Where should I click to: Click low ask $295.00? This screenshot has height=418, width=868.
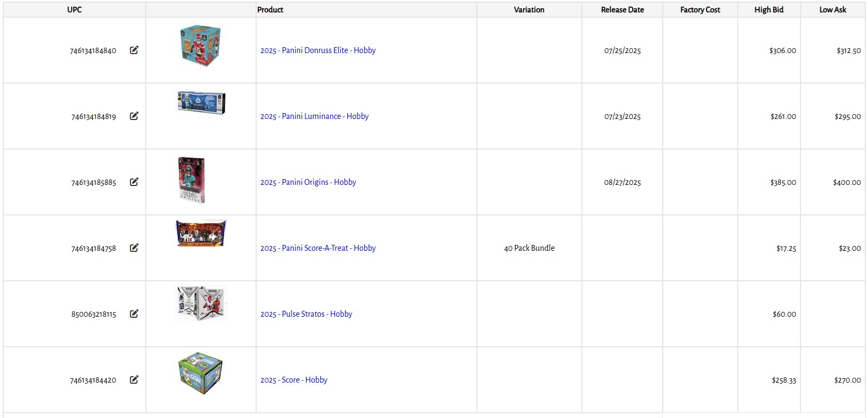(848, 117)
